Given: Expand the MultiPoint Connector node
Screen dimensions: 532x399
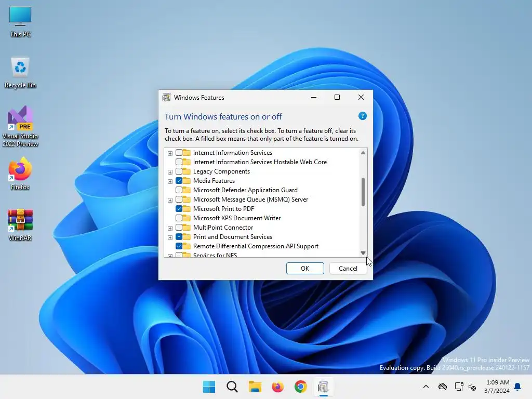Looking at the screenshot, I should point(170,228).
